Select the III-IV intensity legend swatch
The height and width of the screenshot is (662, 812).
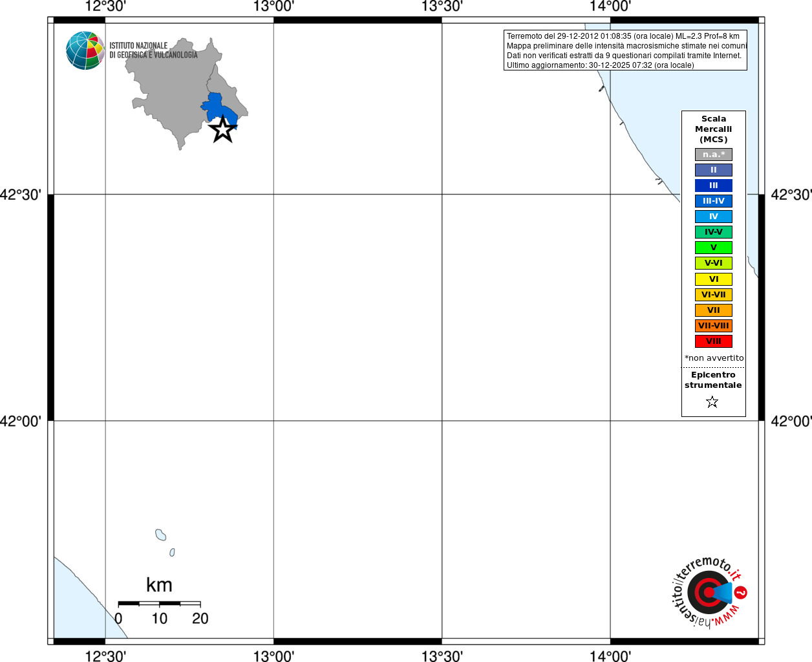pos(714,201)
